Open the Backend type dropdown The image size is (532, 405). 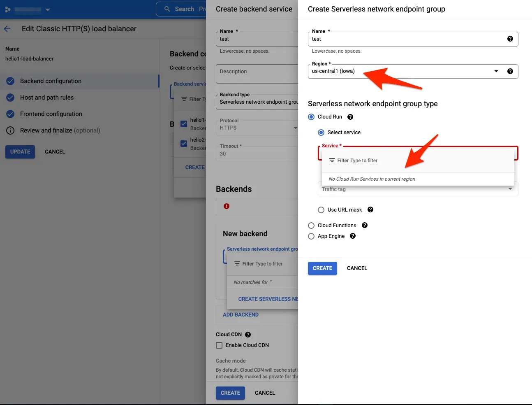click(257, 102)
